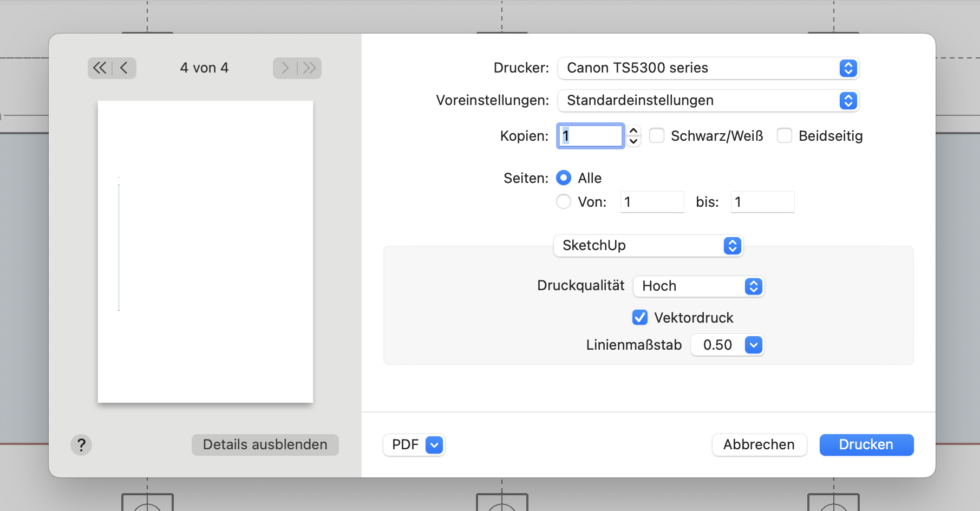Open the Drucker printer dropdown
The image size is (980, 511).
click(708, 68)
